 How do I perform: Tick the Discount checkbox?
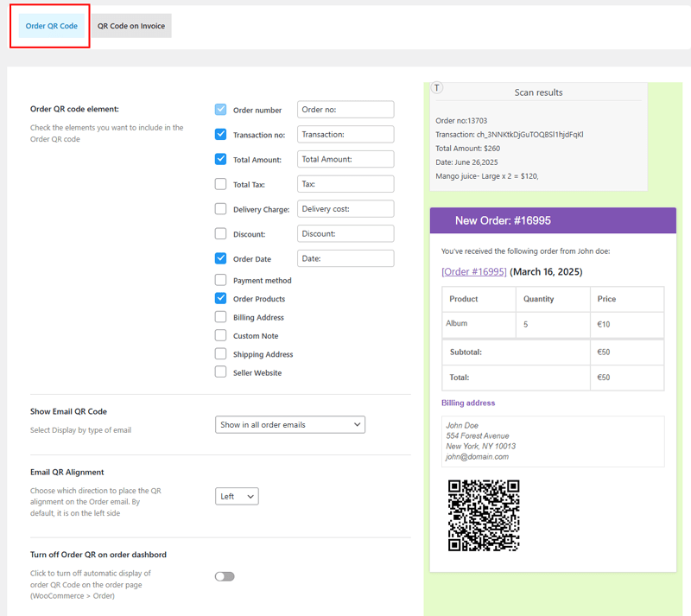click(x=221, y=234)
